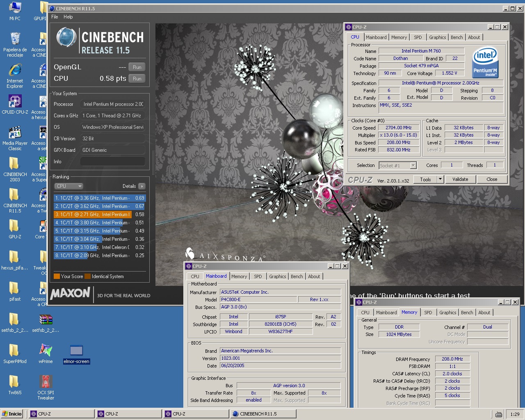Click Core Speed 2704.00 MHz value
Viewport: 525px width, 420px height.
coord(399,128)
